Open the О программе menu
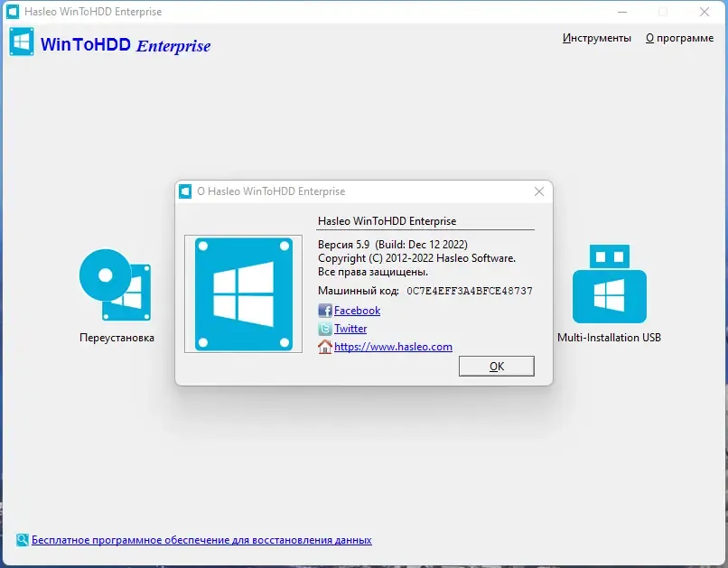 [680, 38]
